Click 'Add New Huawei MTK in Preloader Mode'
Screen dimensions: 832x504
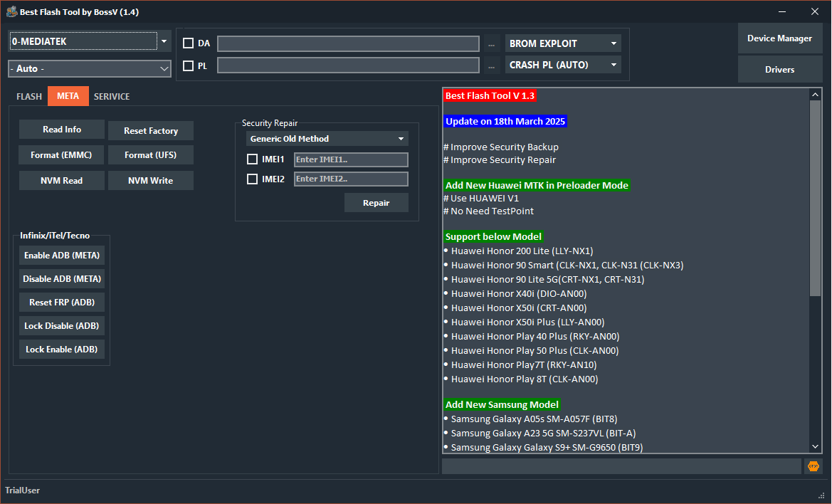point(537,185)
